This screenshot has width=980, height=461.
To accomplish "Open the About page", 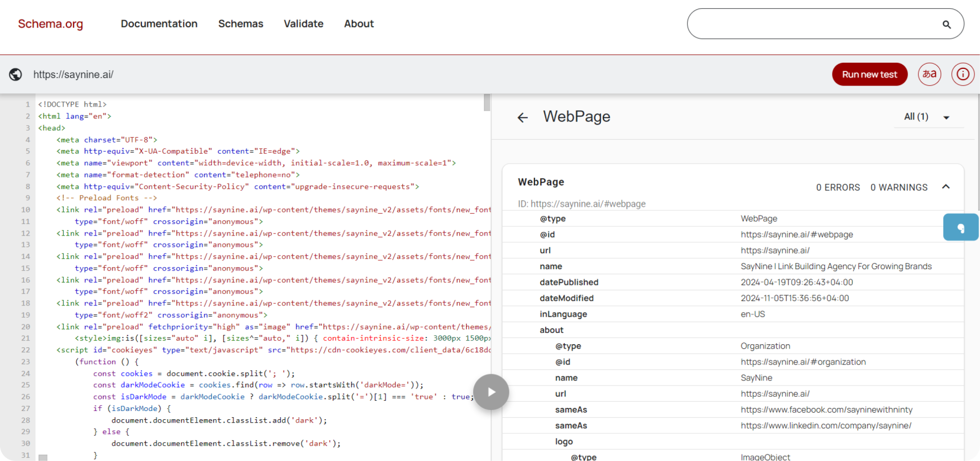I will tap(359, 23).
